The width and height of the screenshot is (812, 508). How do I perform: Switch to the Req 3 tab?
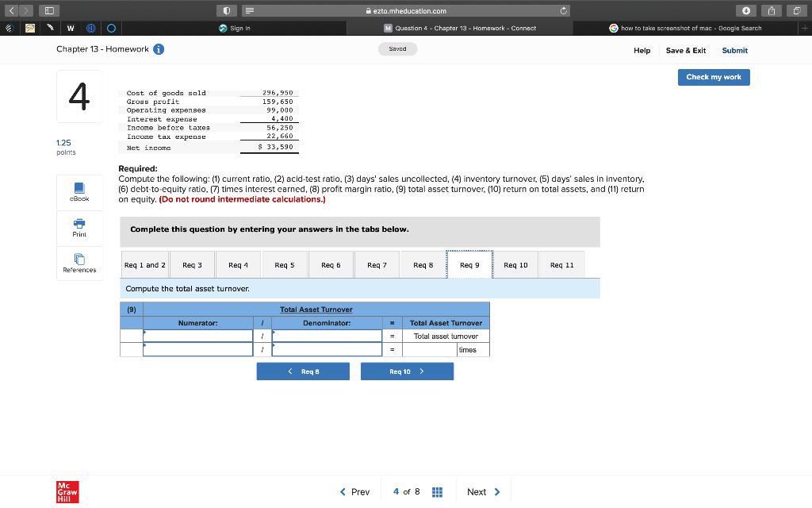(x=192, y=264)
